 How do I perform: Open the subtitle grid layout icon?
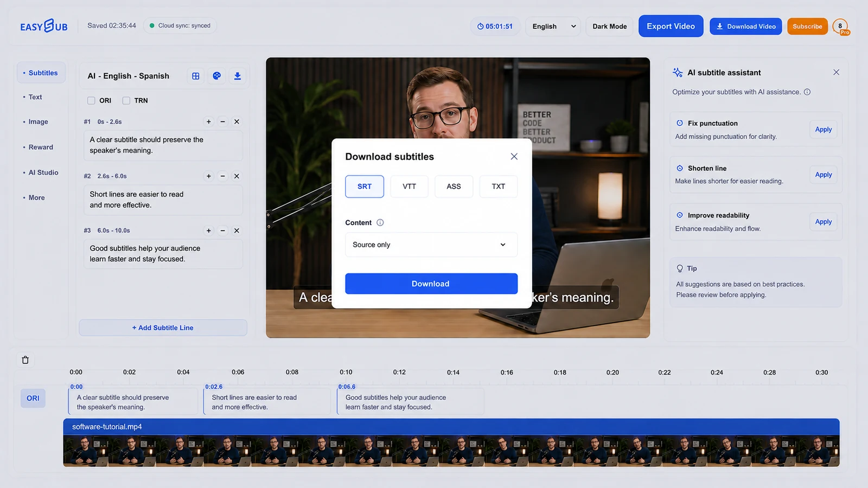tap(196, 76)
